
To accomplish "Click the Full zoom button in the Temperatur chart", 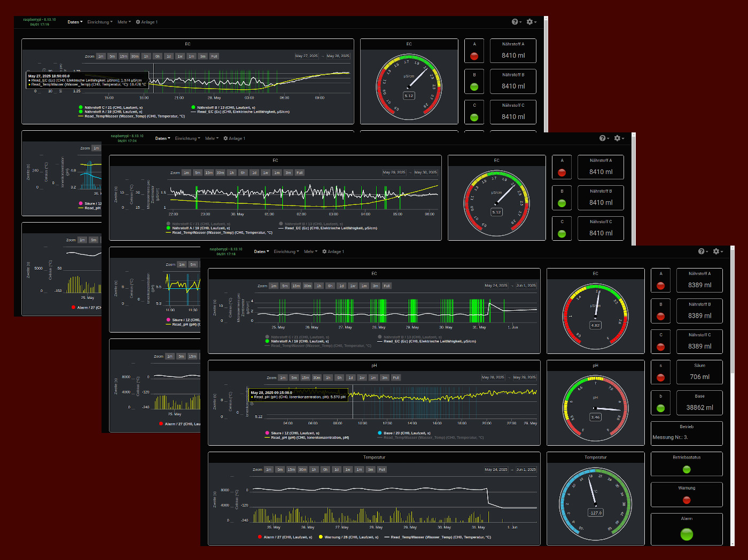I will tap(382, 470).
